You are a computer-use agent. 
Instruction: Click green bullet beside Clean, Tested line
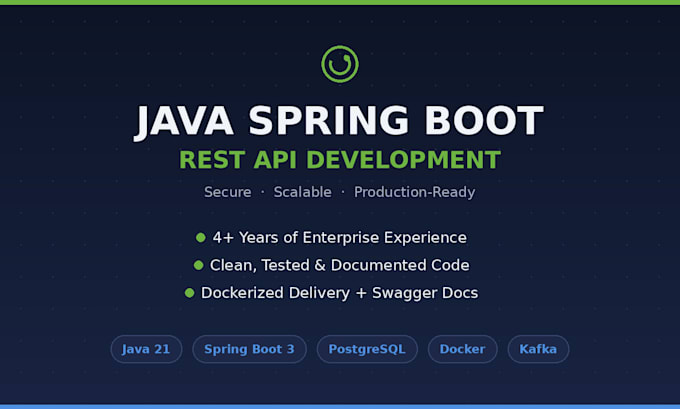198,265
